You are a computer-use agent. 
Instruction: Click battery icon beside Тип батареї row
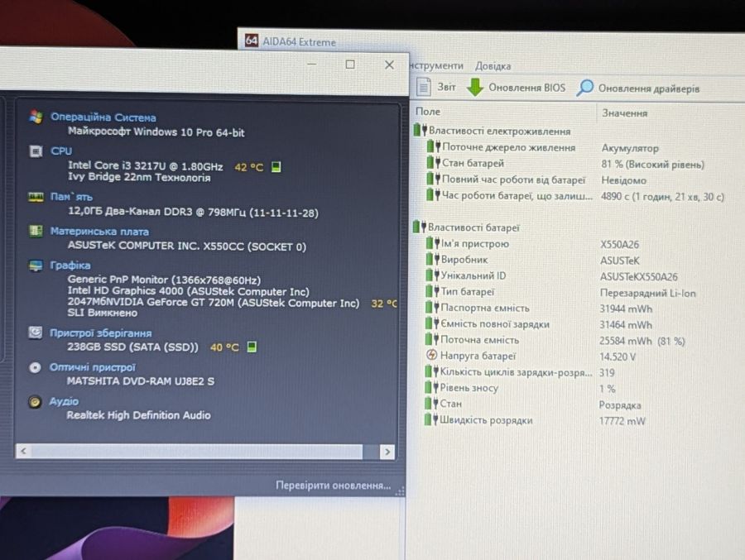click(x=432, y=290)
